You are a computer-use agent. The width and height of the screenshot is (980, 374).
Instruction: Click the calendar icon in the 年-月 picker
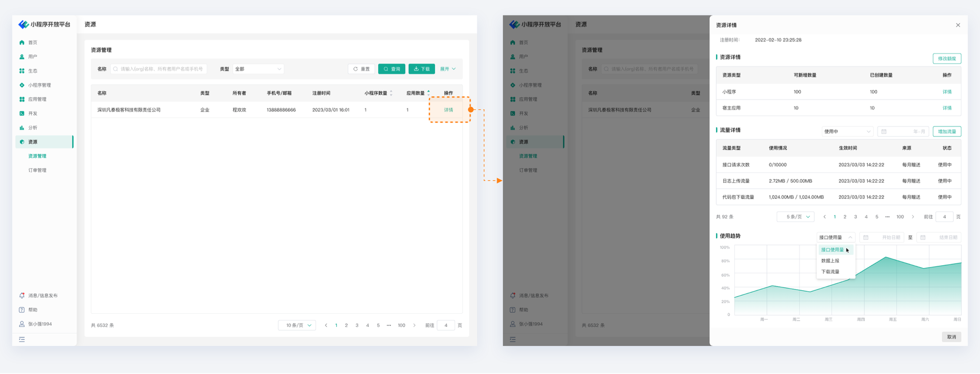pyautogui.click(x=884, y=131)
